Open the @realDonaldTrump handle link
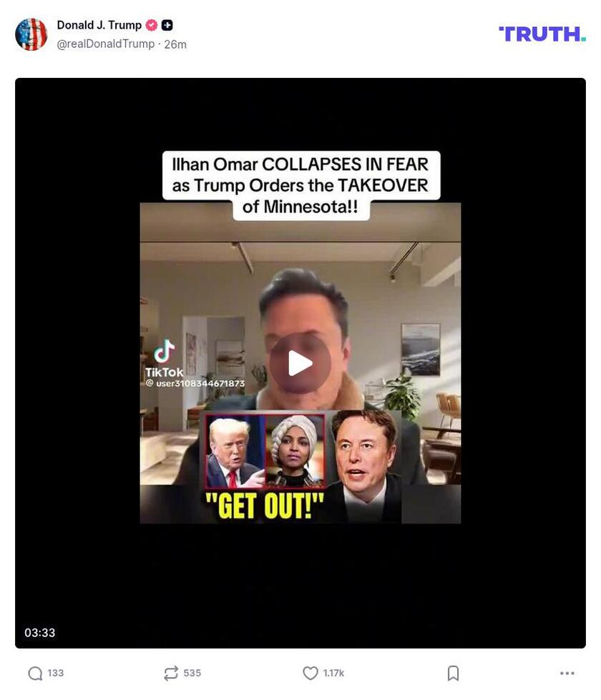601x700 pixels. (105, 44)
